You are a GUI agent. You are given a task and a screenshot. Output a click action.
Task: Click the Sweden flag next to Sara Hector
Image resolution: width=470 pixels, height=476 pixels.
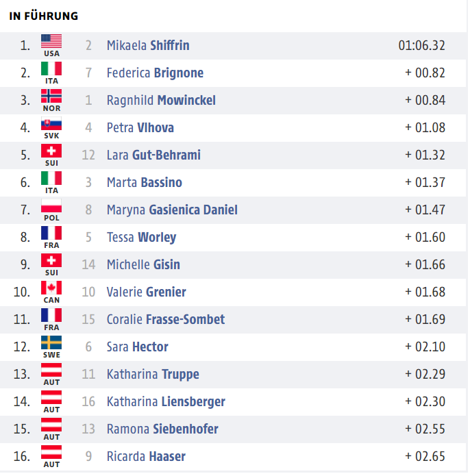coord(51,342)
